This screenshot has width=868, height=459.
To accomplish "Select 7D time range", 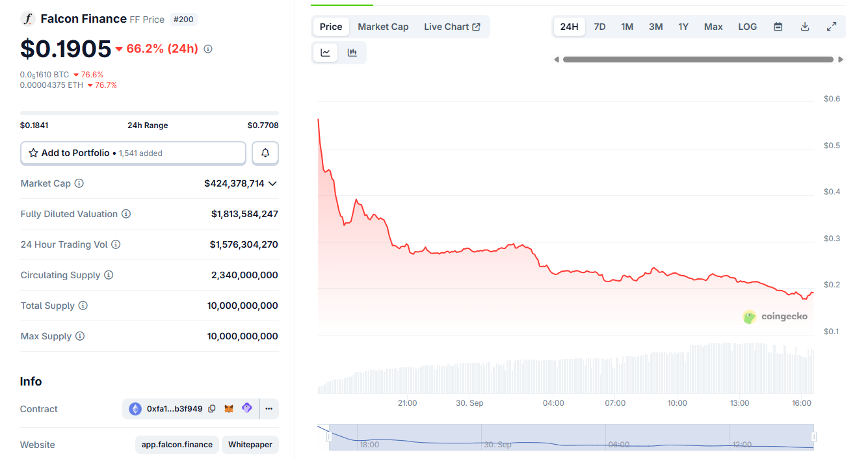I will 599,27.
